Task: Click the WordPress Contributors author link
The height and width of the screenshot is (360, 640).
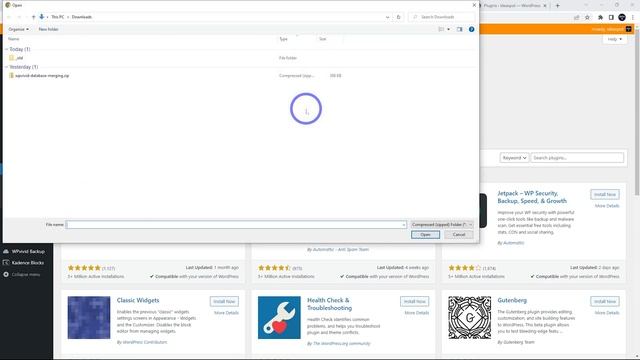Action: pyautogui.click(x=145, y=342)
